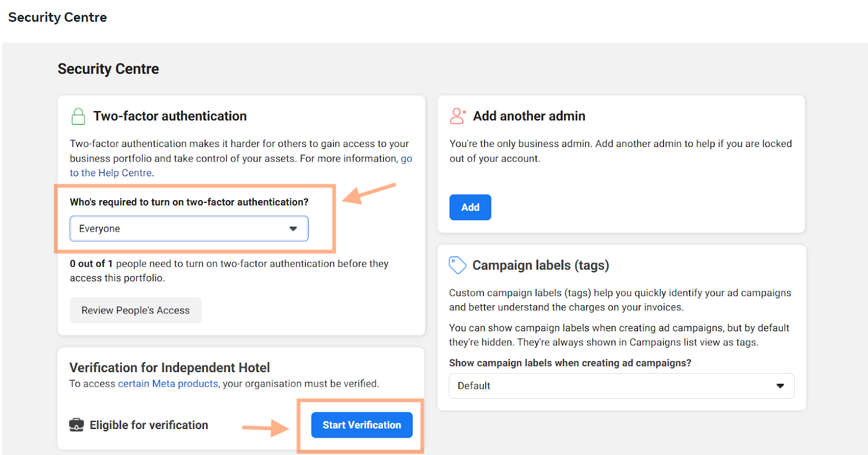Click the Start Verification button
The height and width of the screenshot is (455, 868).
(x=362, y=425)
